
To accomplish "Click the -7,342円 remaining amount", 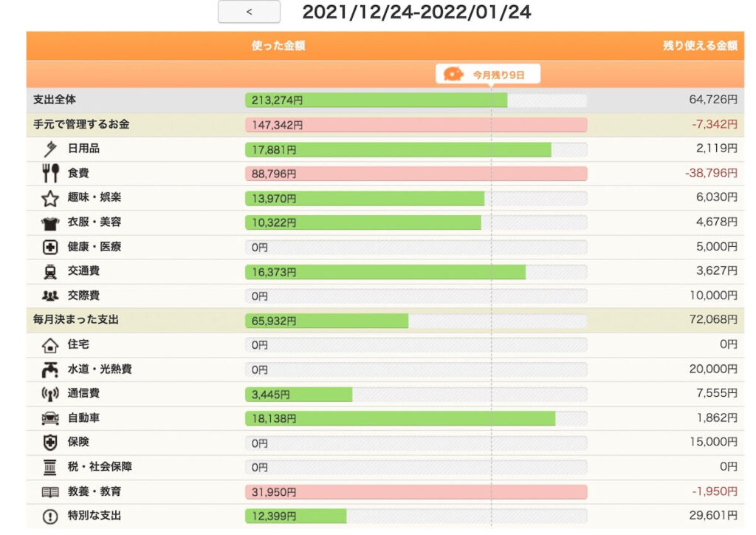I will (x=715, y=124).
